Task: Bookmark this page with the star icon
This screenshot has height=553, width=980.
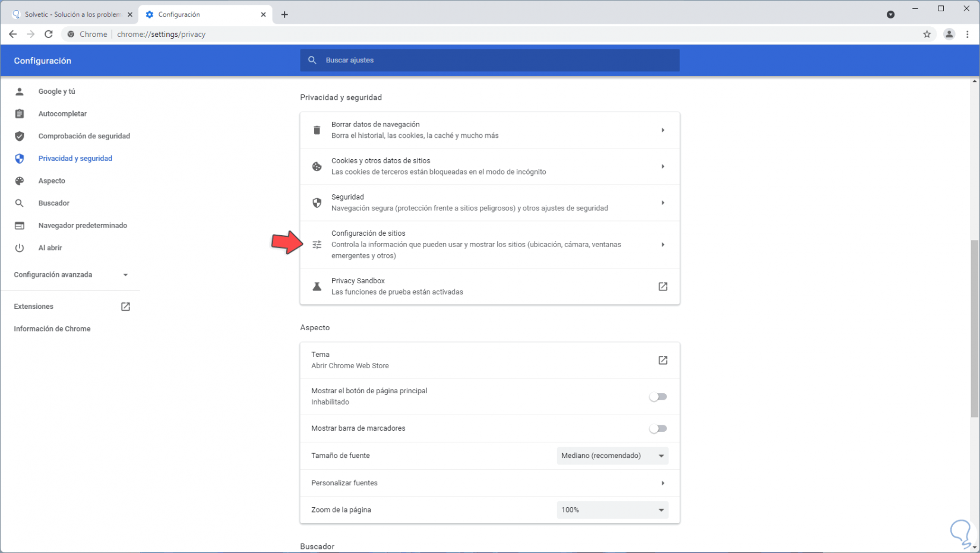Action: [x=927, y=34]
